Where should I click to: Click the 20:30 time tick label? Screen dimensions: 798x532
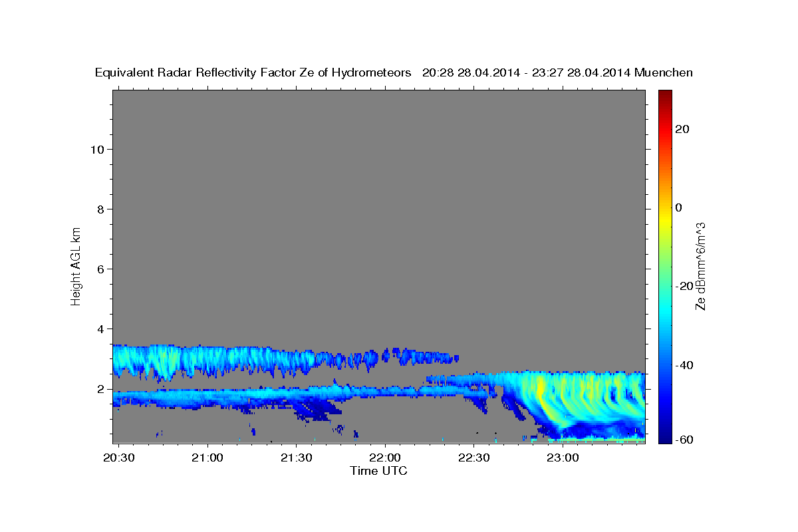click(119, 458)
